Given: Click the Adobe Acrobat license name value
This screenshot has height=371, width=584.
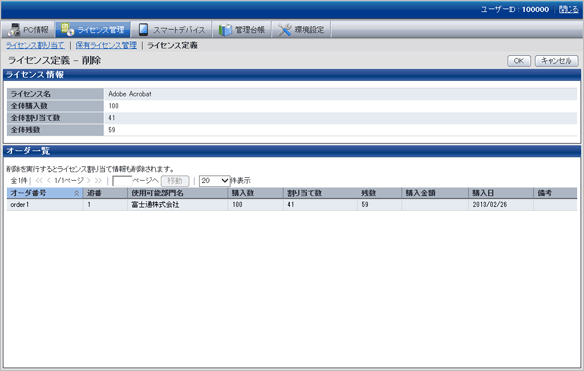Looking at the screenshot, I should click(130, 94).
